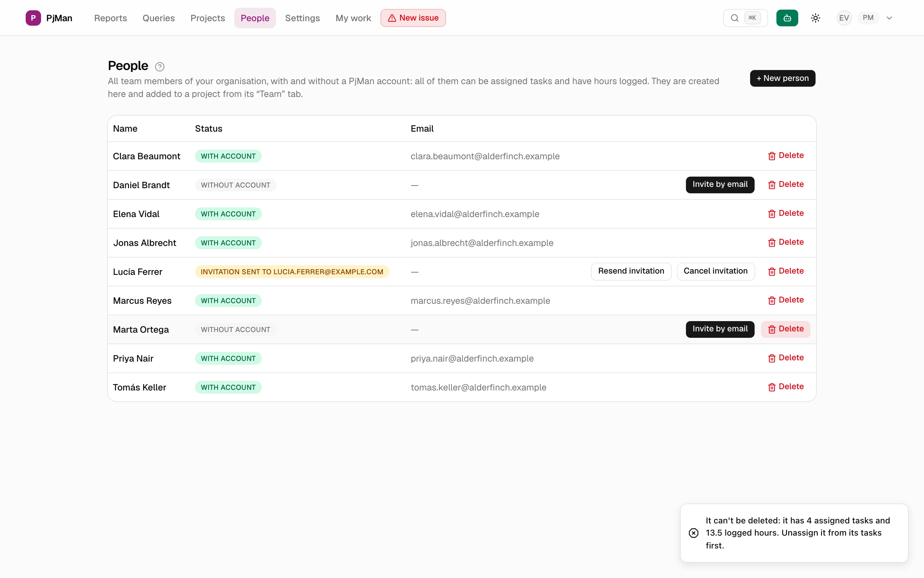
Task: Click Marcus Reyes' With Account badge
Action: pyautogui.click(x=228, y=301)
